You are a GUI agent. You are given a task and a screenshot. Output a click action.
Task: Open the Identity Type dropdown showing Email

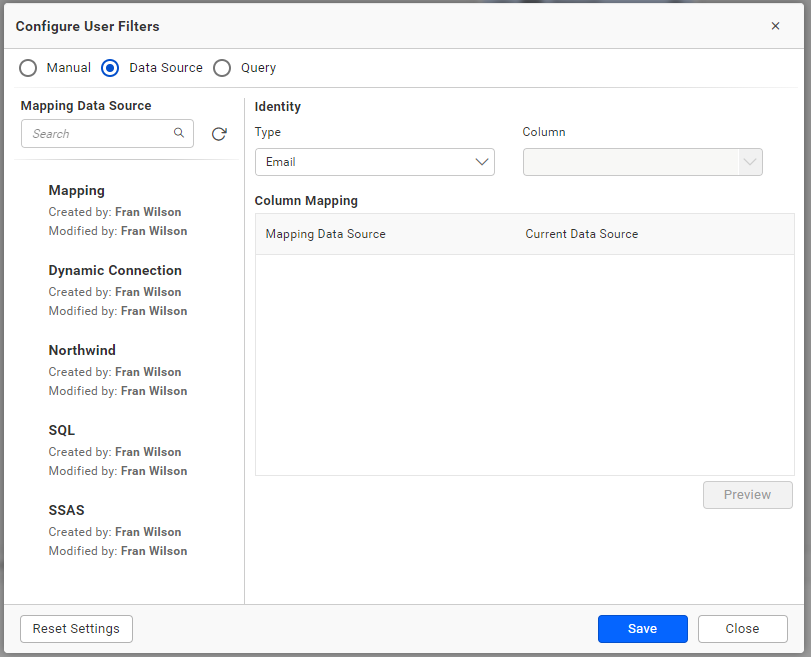point(375,161)
